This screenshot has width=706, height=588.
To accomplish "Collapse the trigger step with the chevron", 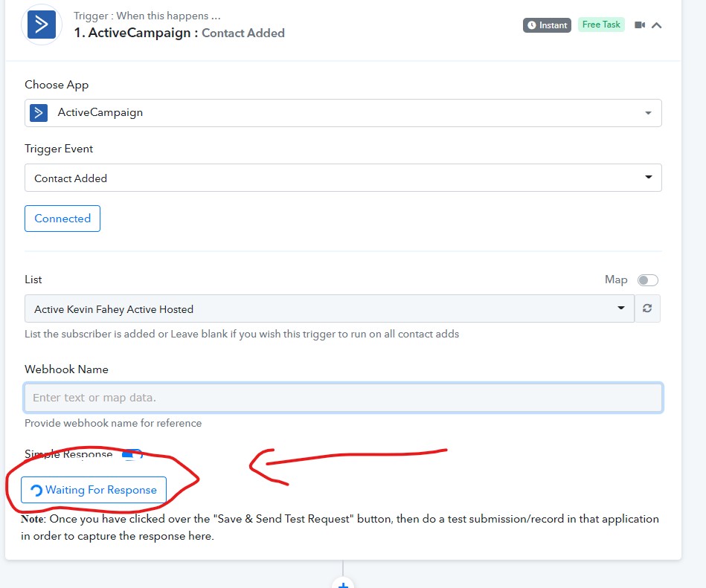I will click(x=656, y=25).
